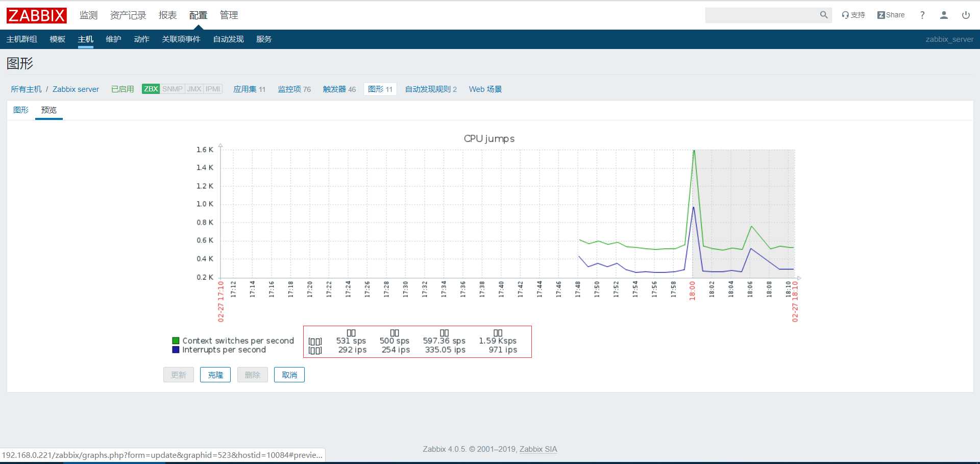This screenshot has width=980, height=464.
Task: Open 自动发现规则 2 link
Action: pos(431,89)
